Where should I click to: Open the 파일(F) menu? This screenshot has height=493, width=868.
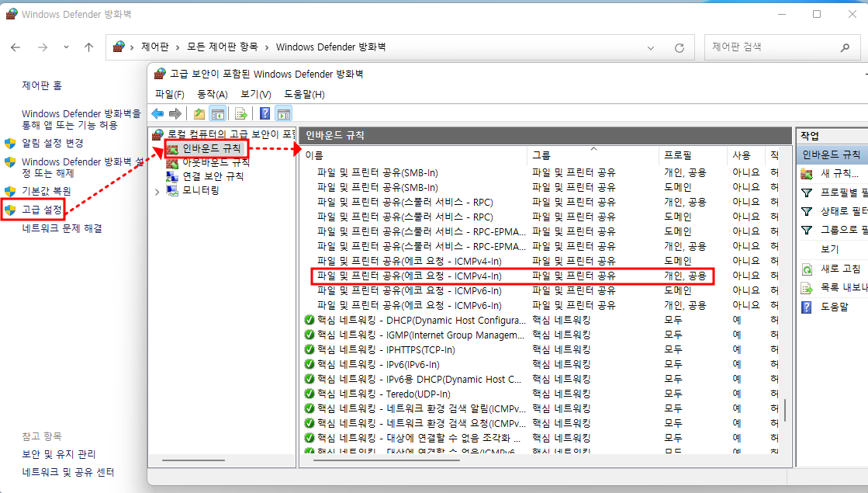coord(169,94)
